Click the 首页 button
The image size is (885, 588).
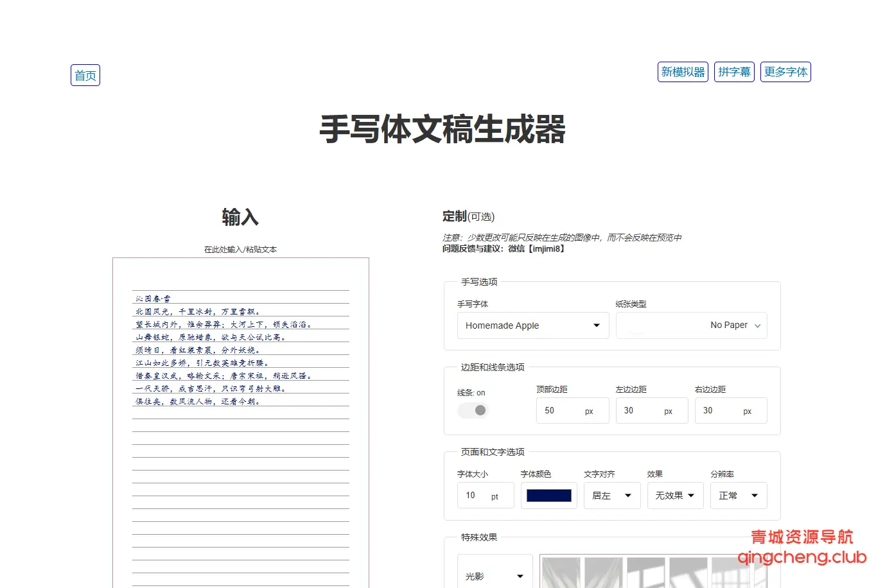pos(85,75)
